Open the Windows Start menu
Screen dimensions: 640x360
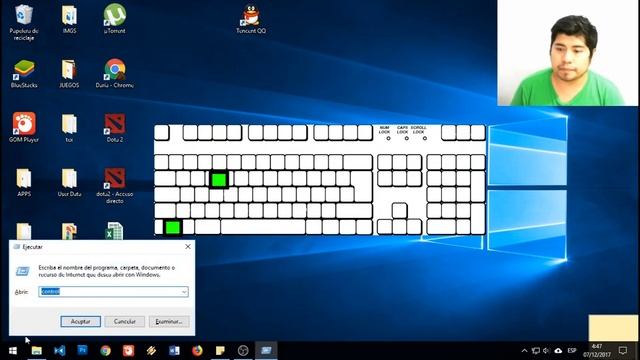click(x=13, y=351)
